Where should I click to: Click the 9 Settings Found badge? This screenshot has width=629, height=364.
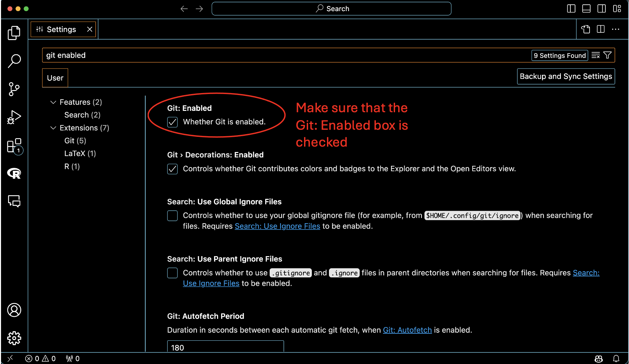(x=560, y=55)
